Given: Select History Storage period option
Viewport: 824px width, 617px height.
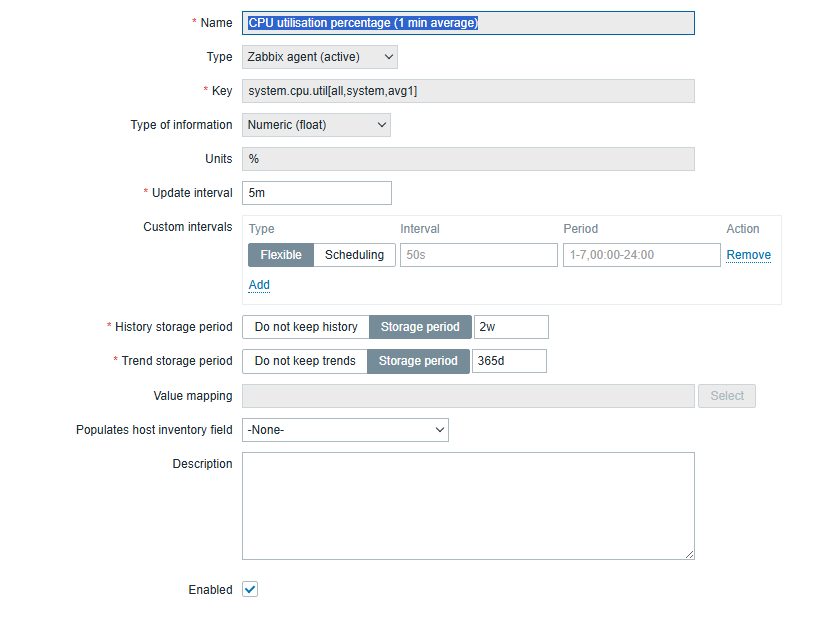Looking at the screenshot, I should pyautogui.click(x=420, y=327).
